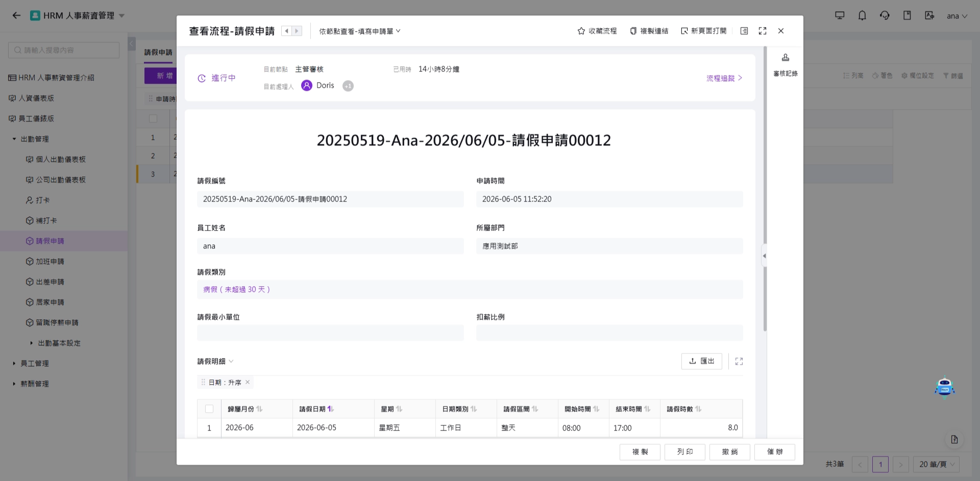Go to previous record arrow in dialog
980x481 pixels.
pos(287,31)
